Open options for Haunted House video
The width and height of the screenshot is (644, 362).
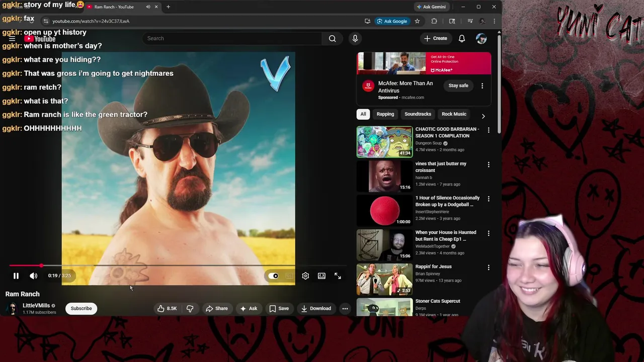[489, 233]
